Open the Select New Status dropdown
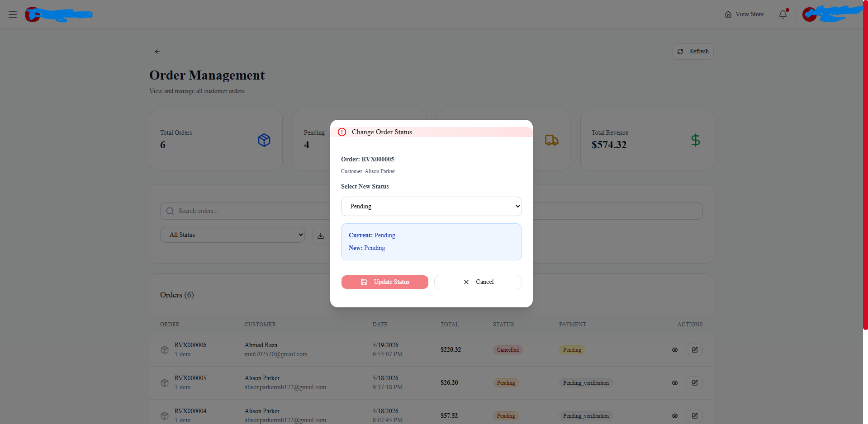The width and height of the screenshot is (868, 424). coord(431,206)
